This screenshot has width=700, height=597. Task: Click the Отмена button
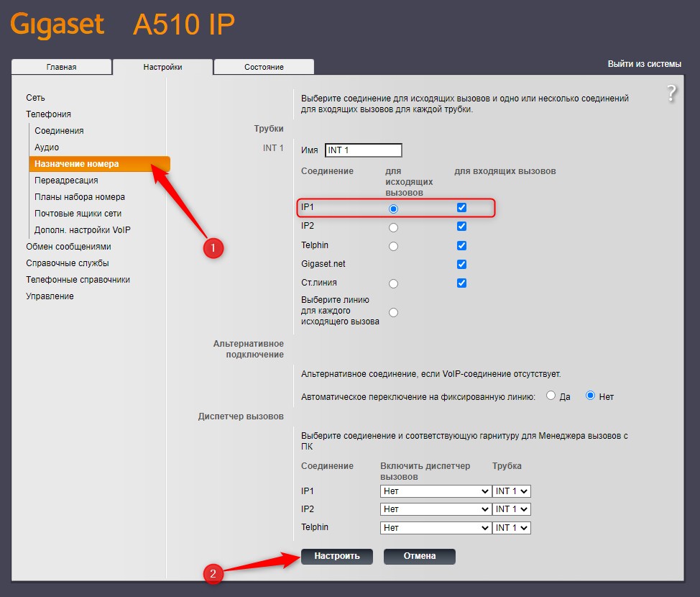pos(420,556)
